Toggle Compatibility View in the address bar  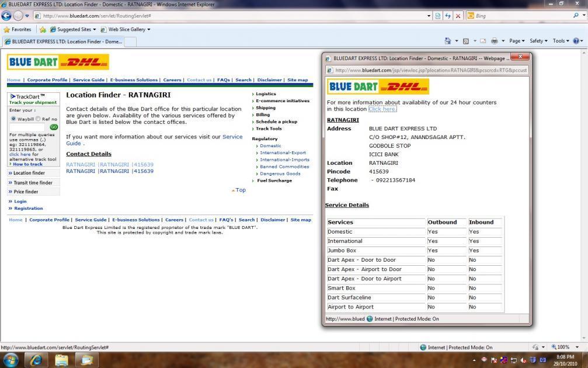pos(437,16)
